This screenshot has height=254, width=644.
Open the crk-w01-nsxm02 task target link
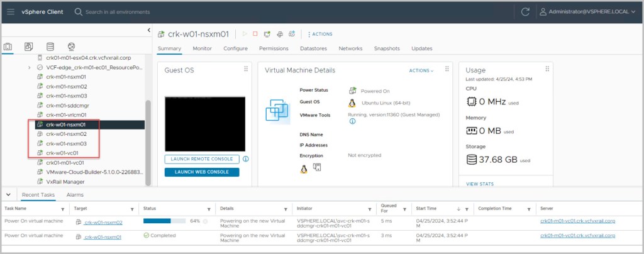click(x=103, y=222)
